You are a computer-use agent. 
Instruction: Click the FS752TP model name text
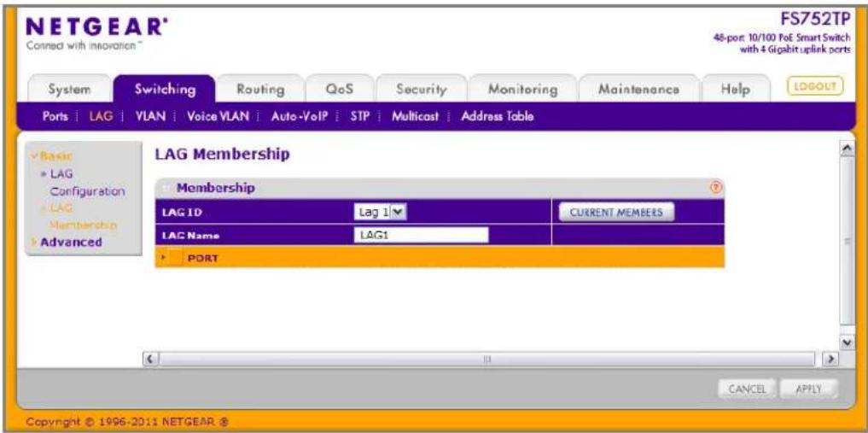[x=815, y=19]
